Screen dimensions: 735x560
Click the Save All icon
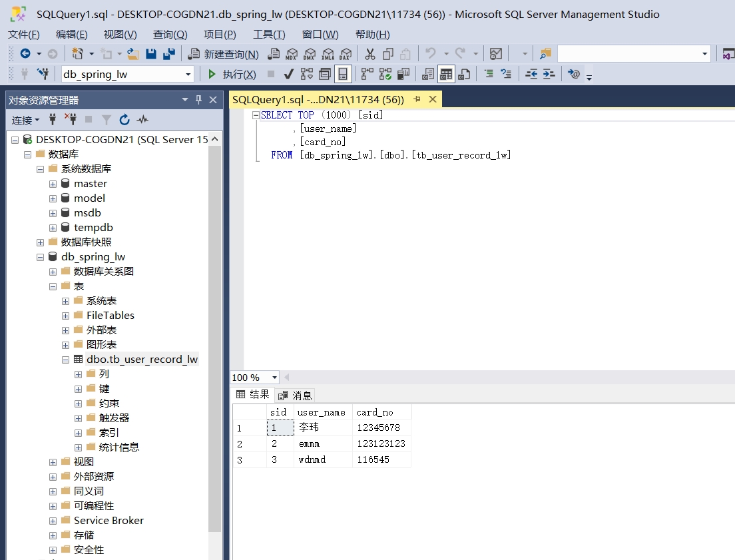pos(168,54)
